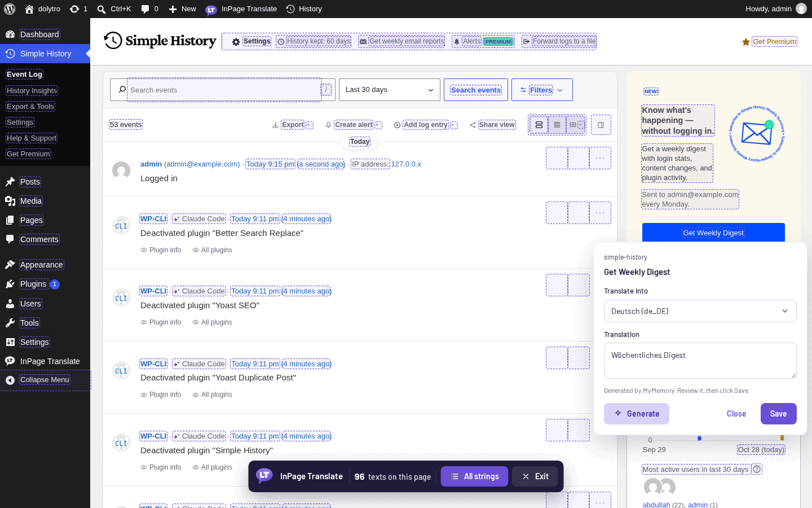Open actions menu for Better Search Replace event
812x508 pixels.
click(600, 213)
